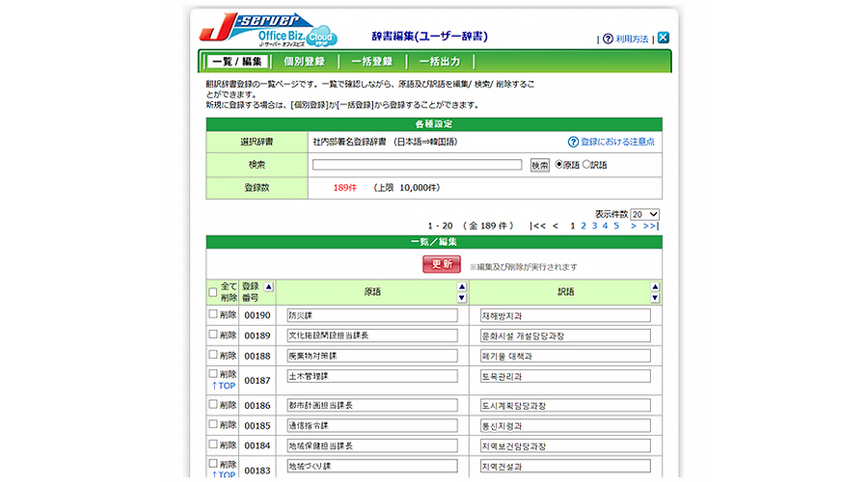Screen dimensions: 868x482
Task: Sort 訳語 column ascending with up arrow
Action: (x=655, y=286)
